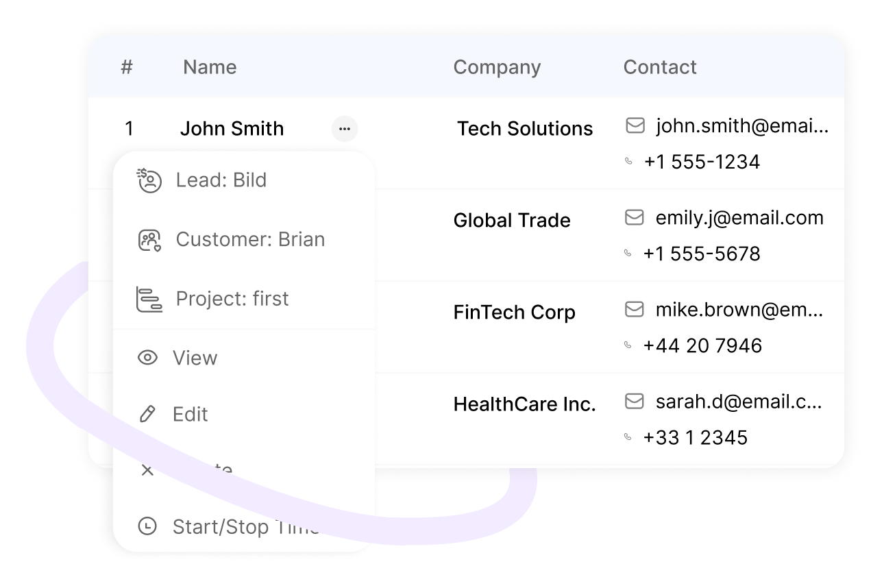This screenshot has width=884, height=588.
Task: Click envelope icon beside emily.j@email.com
Action: [635, 217]
